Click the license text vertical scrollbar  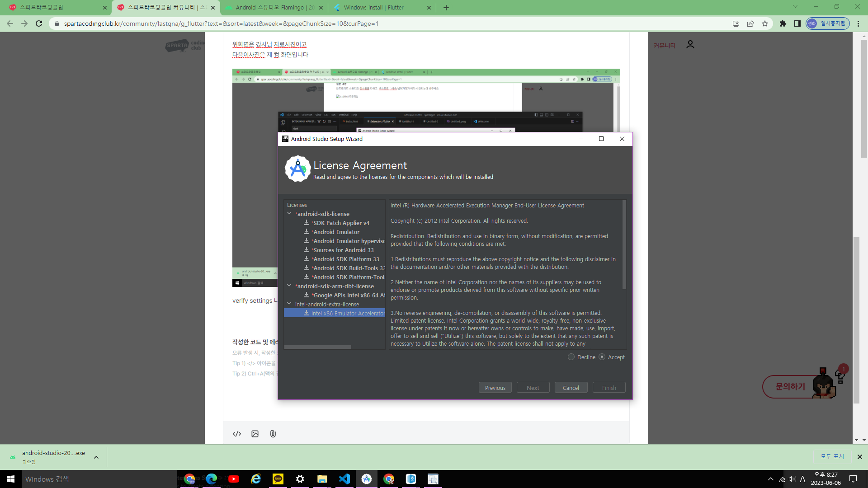[x=624, y=244]
